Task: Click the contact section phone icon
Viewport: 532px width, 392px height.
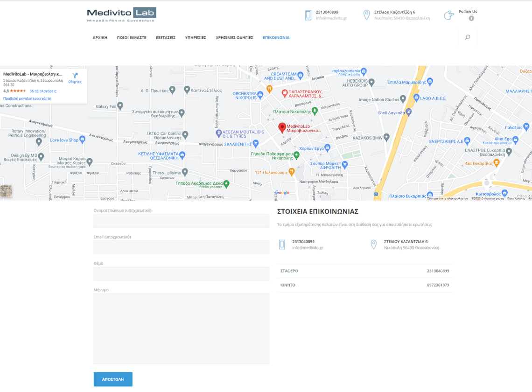Action: click(x=282, y=245)
